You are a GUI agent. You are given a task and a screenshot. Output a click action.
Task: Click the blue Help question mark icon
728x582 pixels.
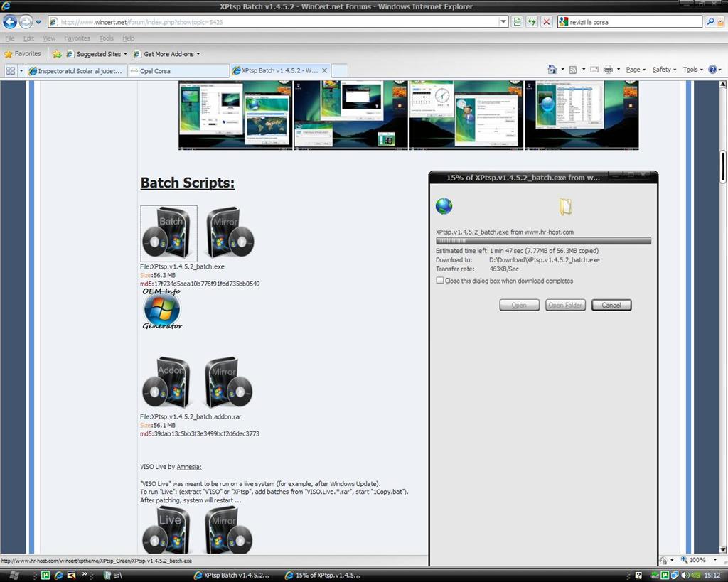point(712,70)
